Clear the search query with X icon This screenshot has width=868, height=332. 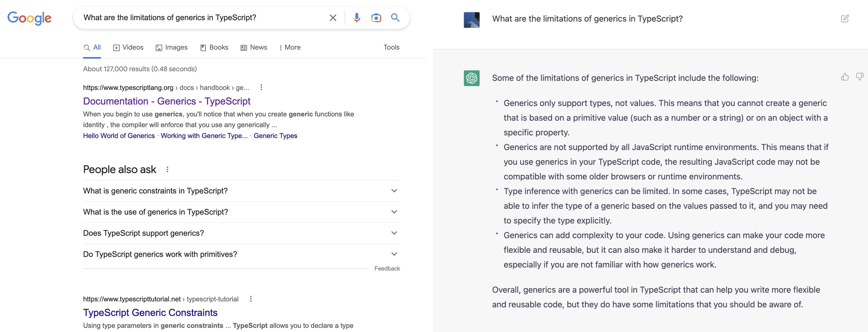coord(333,18)
